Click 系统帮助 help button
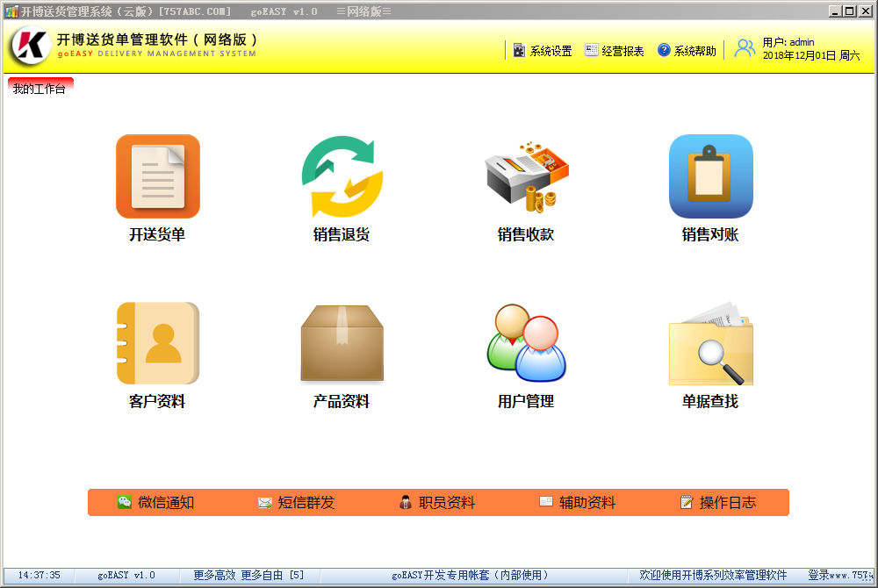Image resolution: width=878 pixels, height=588 pixels. 687,51
